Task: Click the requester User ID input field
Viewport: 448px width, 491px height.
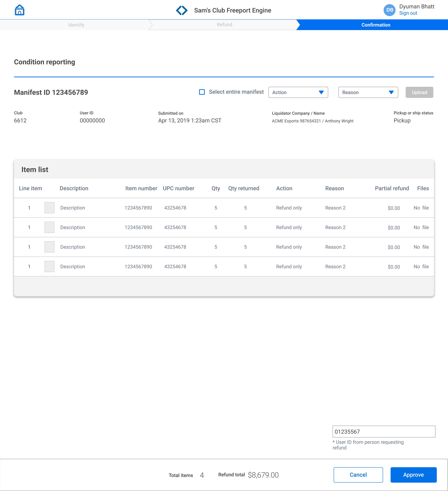Action: click(384, 432)
